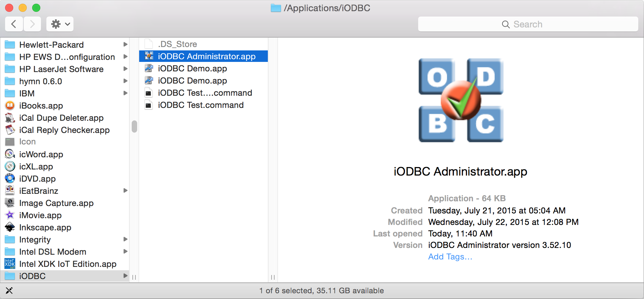
Task: Click the iCal Reply Checker.app icon
Action: (x=10, y=130)
